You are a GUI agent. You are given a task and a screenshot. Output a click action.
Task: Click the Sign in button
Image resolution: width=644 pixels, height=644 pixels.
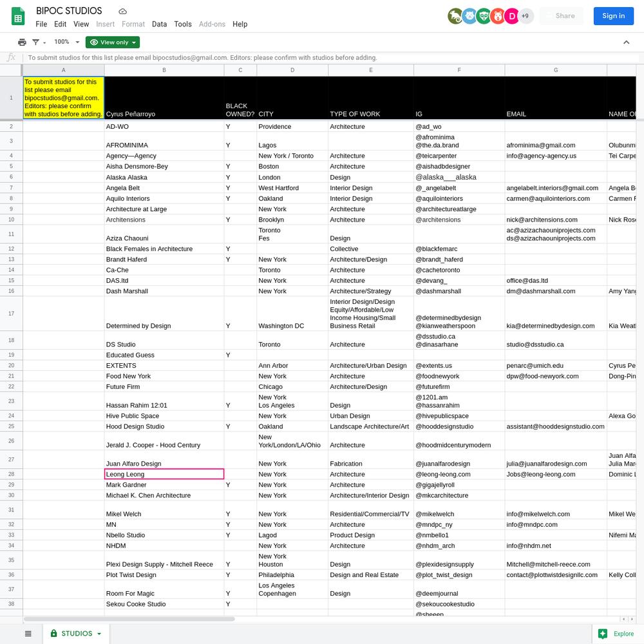click(x=614, y=16)
